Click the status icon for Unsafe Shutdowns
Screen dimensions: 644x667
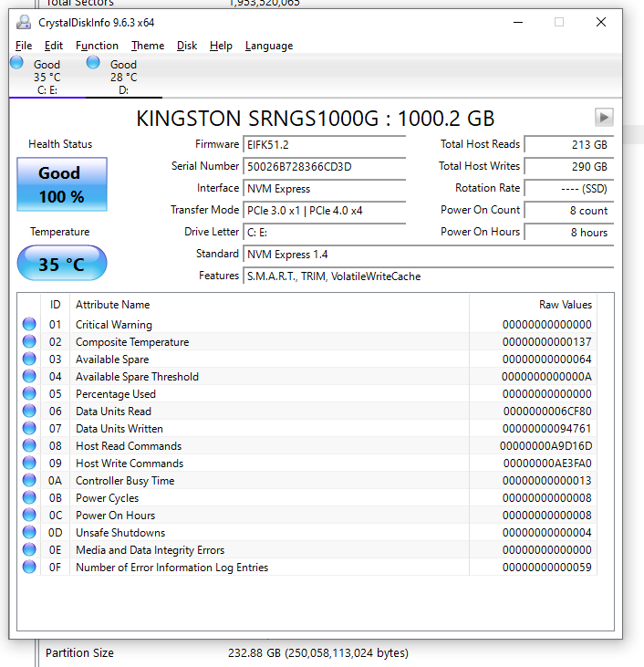(x=29, y=532)
